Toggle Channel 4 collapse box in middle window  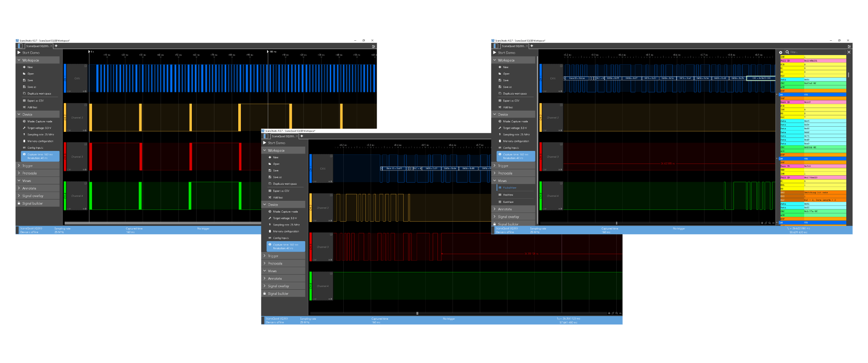click(x=331, y=273)
